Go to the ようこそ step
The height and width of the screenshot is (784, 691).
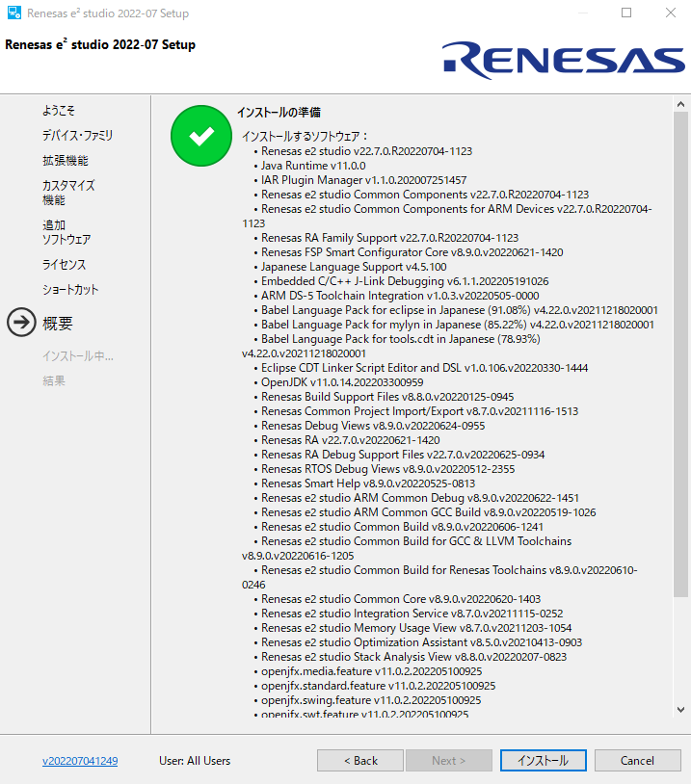[59, 111]
